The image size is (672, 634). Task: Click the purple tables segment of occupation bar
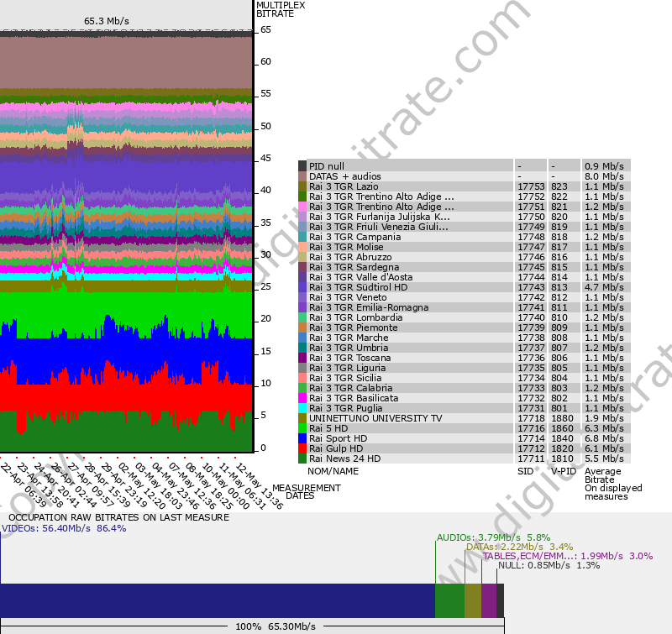point(489,600)
